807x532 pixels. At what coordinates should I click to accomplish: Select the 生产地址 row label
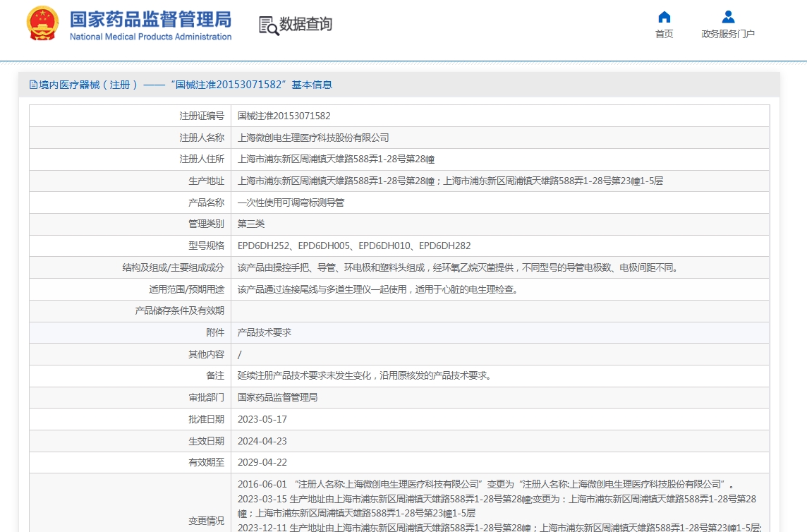207,181
